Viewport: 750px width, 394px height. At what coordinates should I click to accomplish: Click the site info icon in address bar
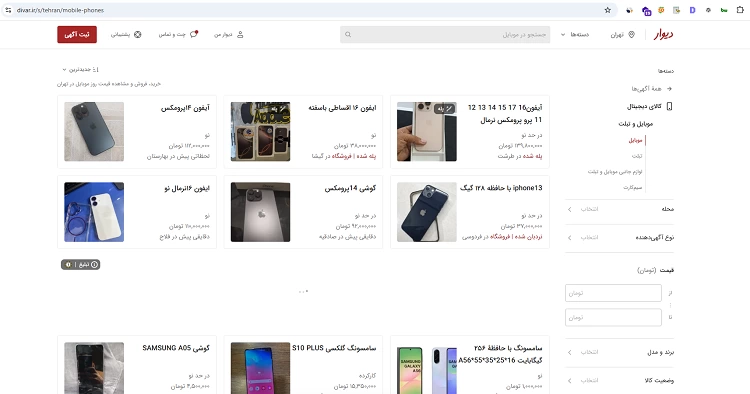tap(8, 10)
